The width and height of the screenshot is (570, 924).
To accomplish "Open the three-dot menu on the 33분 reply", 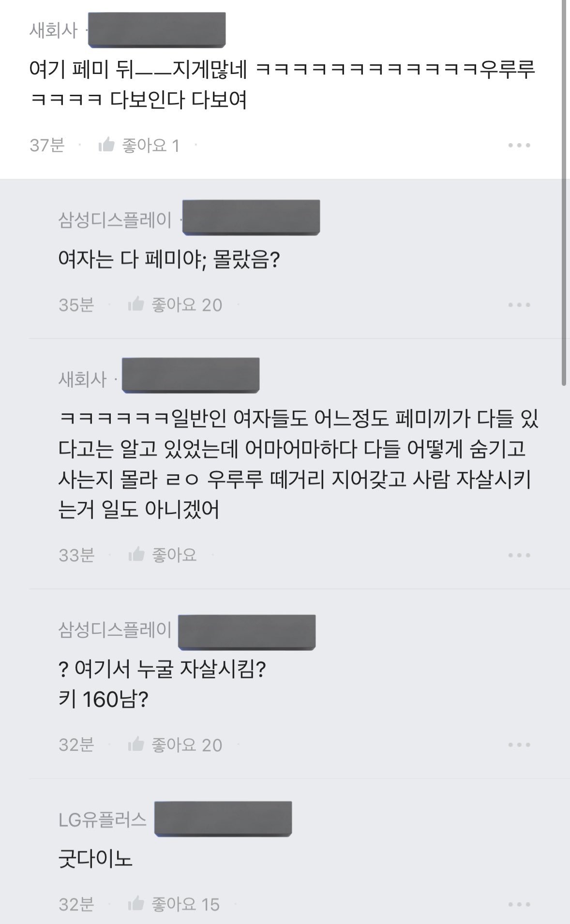I will coord(519,555).
